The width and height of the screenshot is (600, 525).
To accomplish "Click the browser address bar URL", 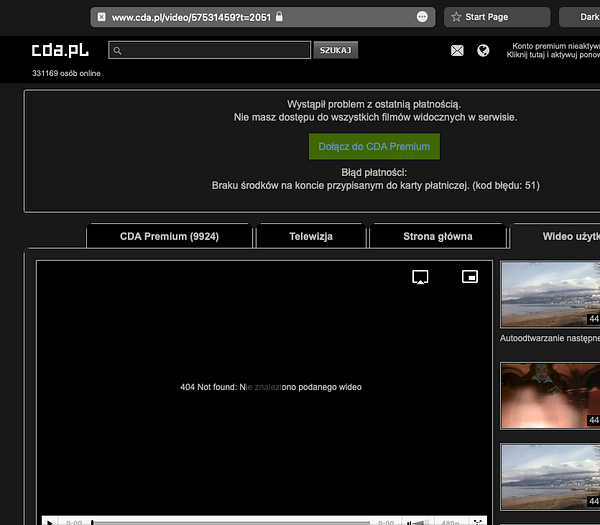I will [x=191, y=17].
